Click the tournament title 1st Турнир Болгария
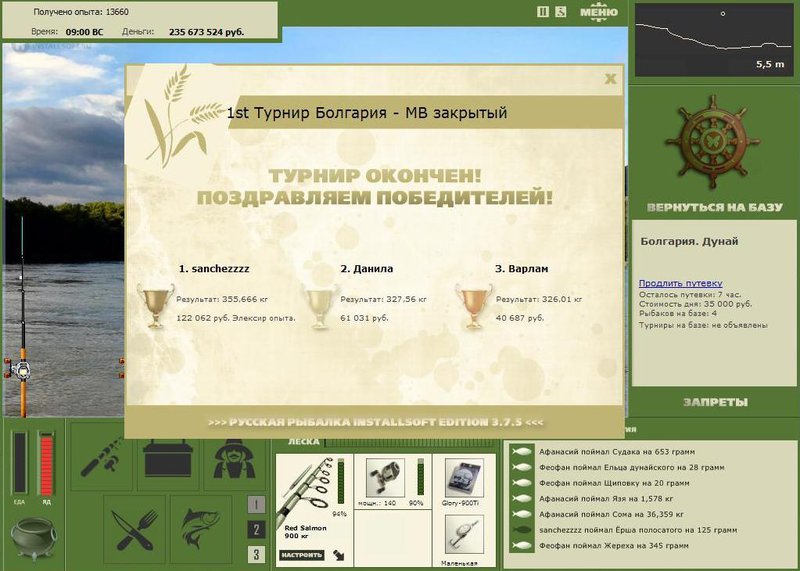This screenshot has height=571, width=800. pyautogui.click(x=367, y=112)
